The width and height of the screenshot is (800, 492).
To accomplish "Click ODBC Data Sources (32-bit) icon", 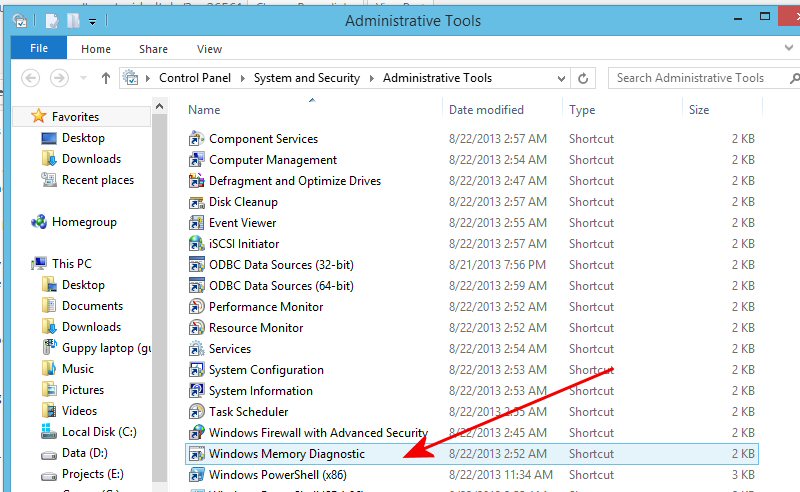I will coord(196,265).
